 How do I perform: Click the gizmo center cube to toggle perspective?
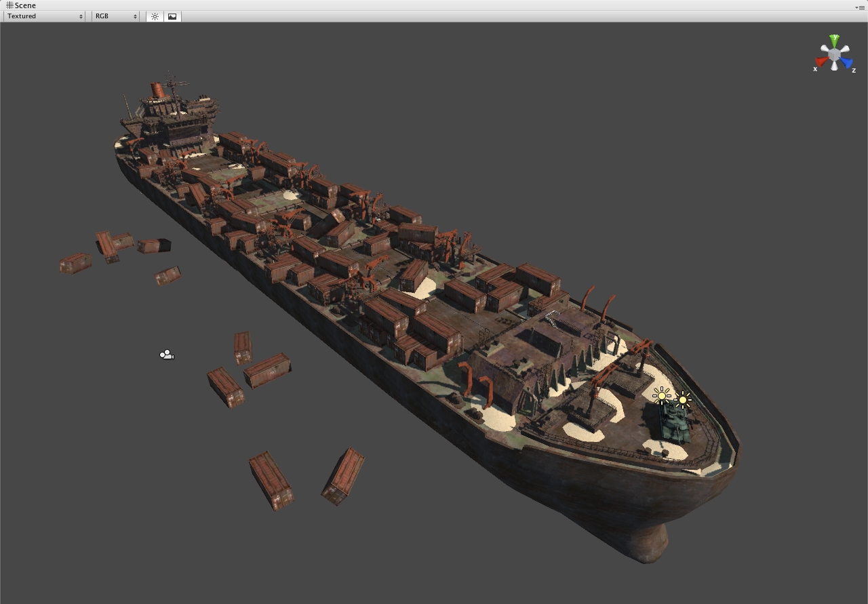834,54
